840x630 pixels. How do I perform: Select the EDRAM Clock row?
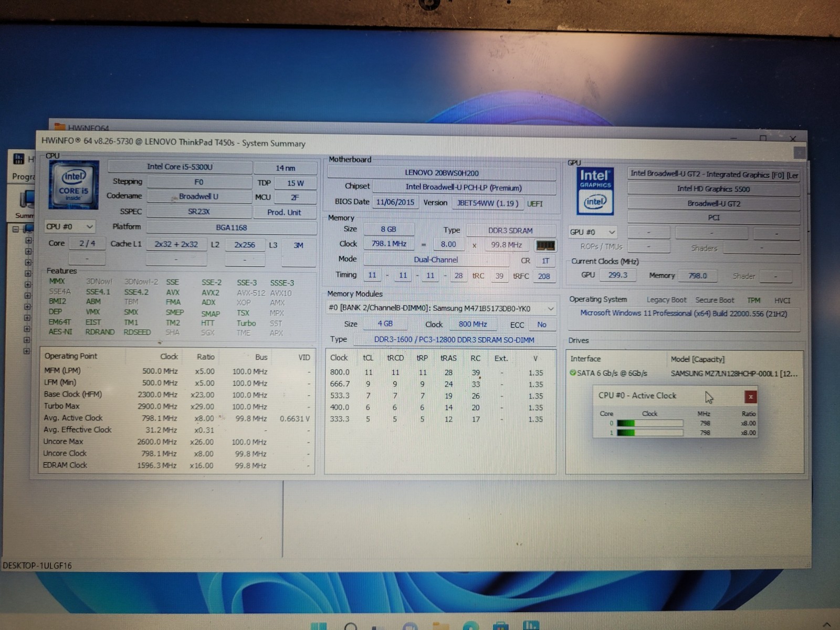click(176, 465)
